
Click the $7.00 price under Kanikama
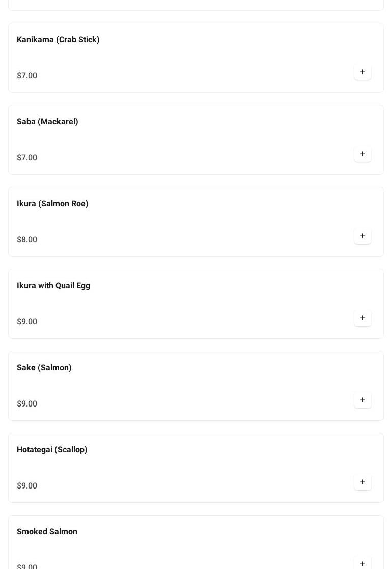tap(27, 75)
